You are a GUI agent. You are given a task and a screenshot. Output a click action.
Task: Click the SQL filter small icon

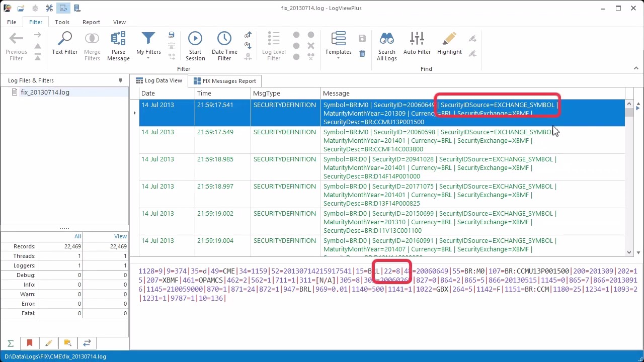(x=172, y=35)
